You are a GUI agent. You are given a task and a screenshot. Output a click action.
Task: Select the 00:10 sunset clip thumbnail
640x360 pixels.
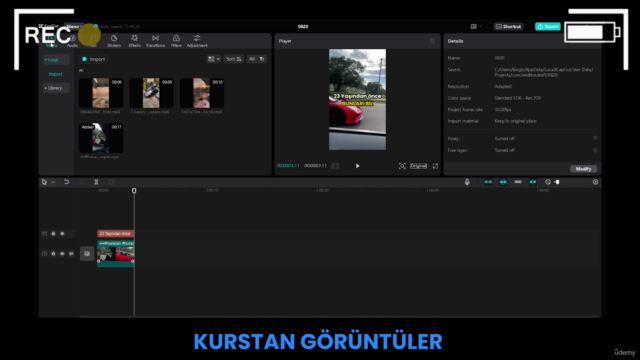[202, 93]
